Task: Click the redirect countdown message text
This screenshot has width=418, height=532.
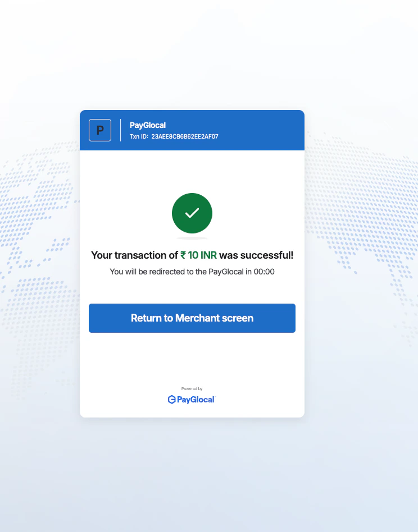Action: [192, 272]
